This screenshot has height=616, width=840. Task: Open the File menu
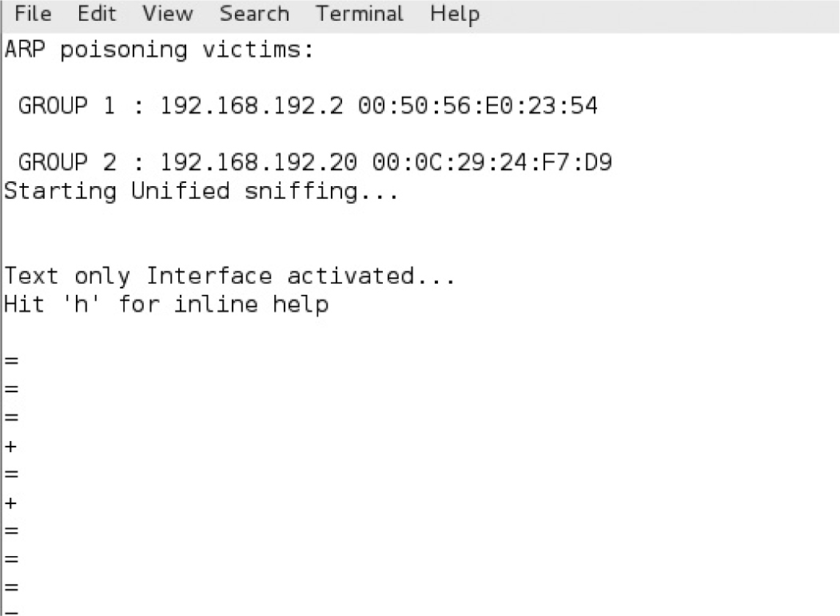pos(33,14)
